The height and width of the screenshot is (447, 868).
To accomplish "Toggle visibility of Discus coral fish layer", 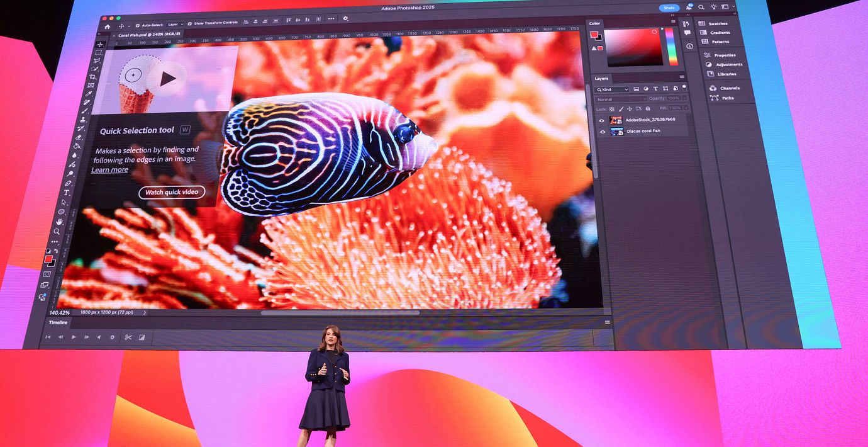I will click(603, 132).
